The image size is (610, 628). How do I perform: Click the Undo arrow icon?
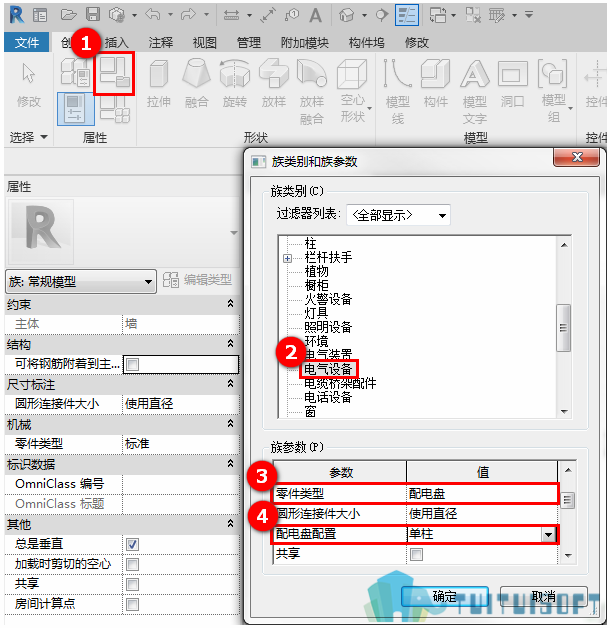(153, 15)
